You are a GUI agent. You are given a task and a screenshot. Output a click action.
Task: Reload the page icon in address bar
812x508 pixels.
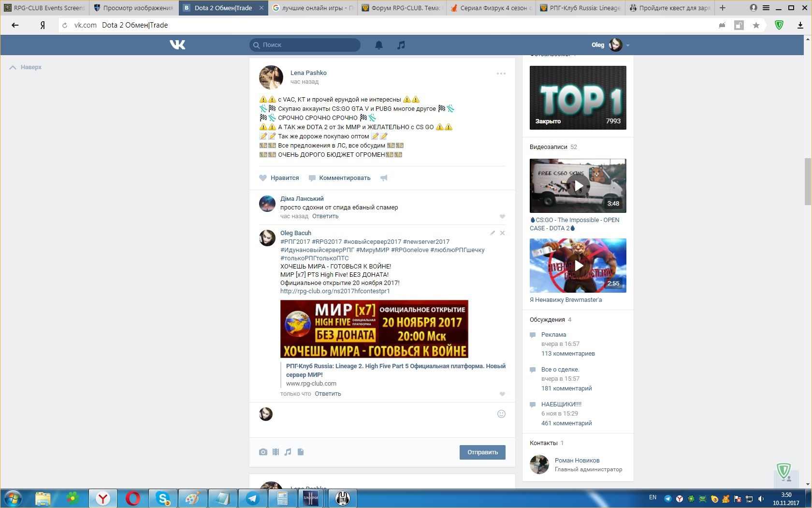click(x=65, y=25)
